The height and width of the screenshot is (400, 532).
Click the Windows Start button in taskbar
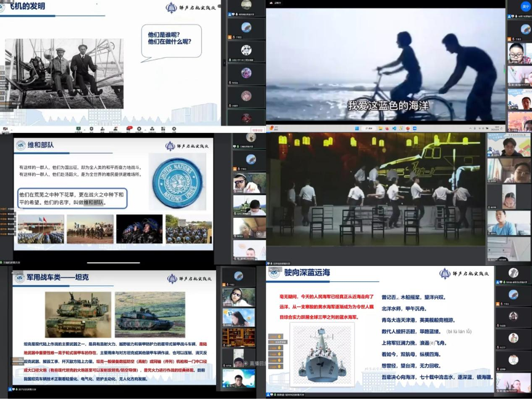357,129
